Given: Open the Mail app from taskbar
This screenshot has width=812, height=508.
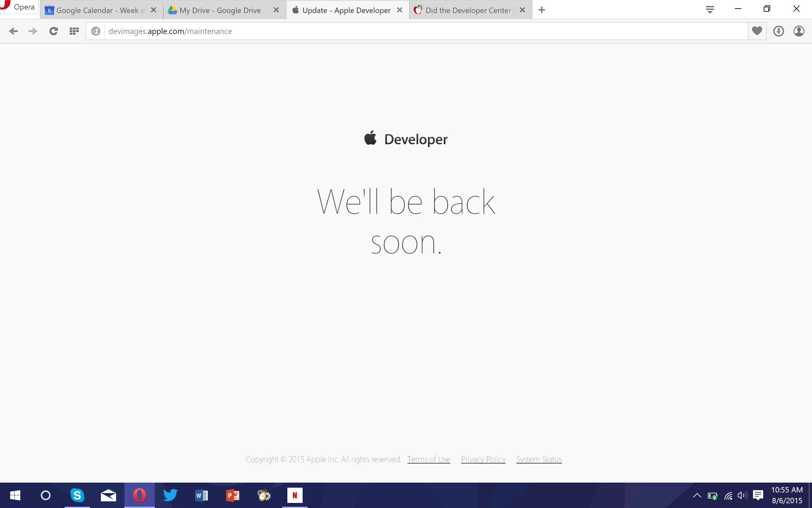Looking at the screenshot, I should [x=108, y=495].
